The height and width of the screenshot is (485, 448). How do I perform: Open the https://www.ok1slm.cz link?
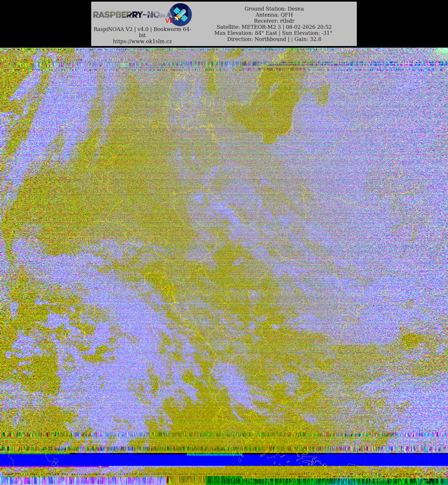pos(142,41)
